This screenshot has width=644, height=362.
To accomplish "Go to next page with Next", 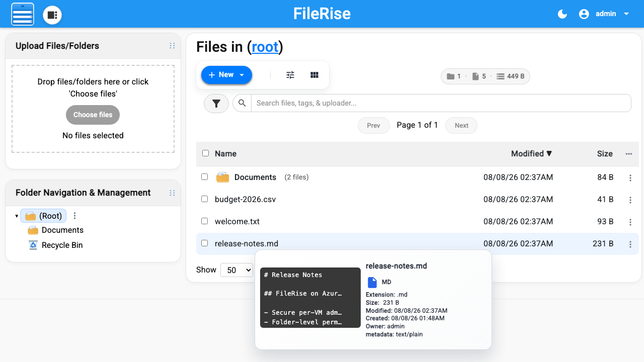I will tap(461, 125).
